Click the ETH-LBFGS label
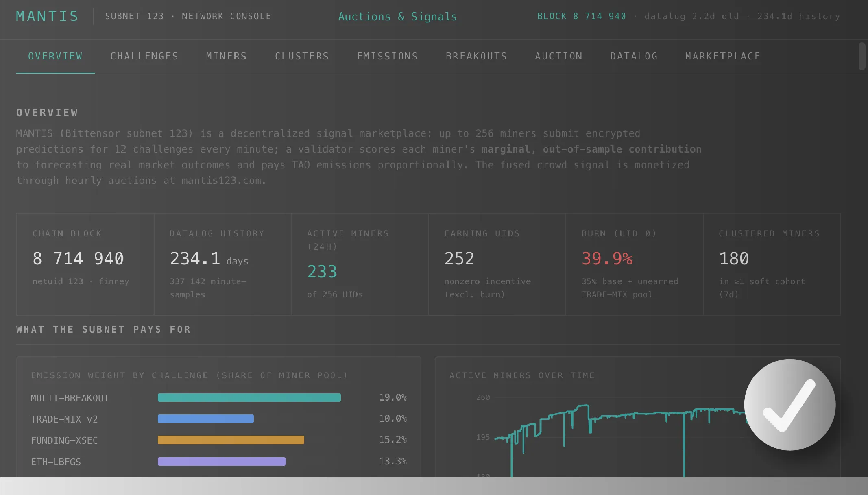The height and width of the screenshot is (495, 868). [56, 462]
